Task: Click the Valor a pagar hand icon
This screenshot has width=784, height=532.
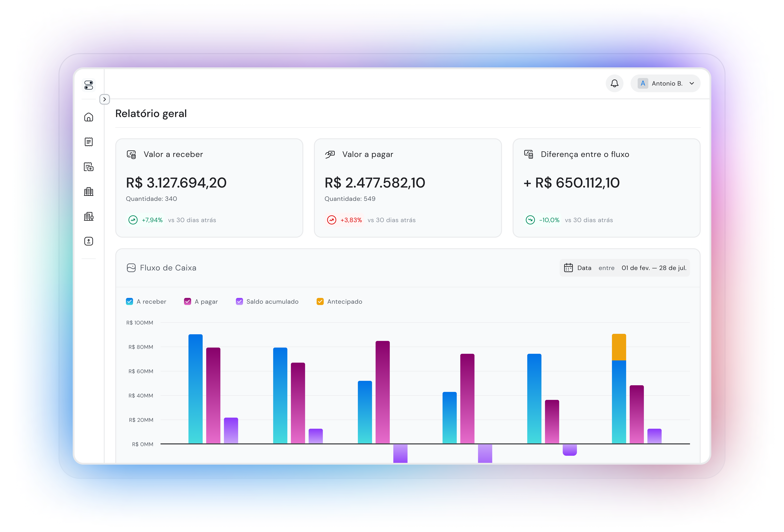Action: (330, 155)
